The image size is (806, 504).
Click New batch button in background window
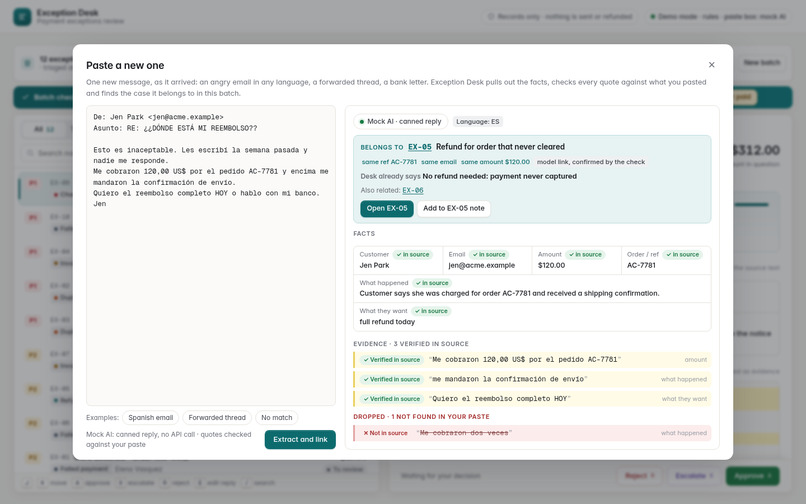pos(762,63)
